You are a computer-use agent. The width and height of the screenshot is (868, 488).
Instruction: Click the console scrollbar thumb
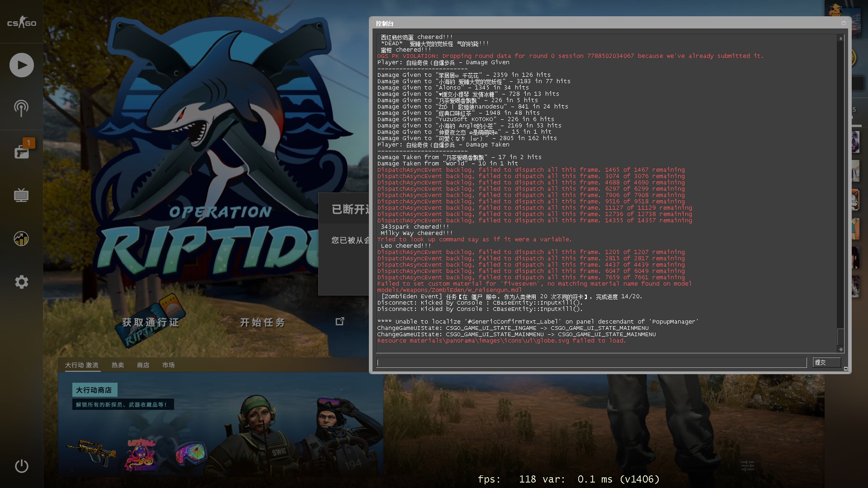pos(841,337)
